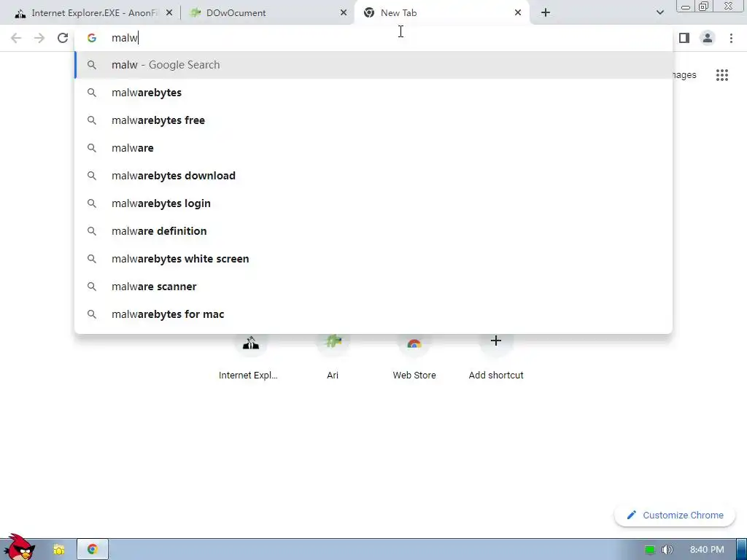
Task: Choose 'malw - Google Search' suggestion
Action: click(373, 65)
